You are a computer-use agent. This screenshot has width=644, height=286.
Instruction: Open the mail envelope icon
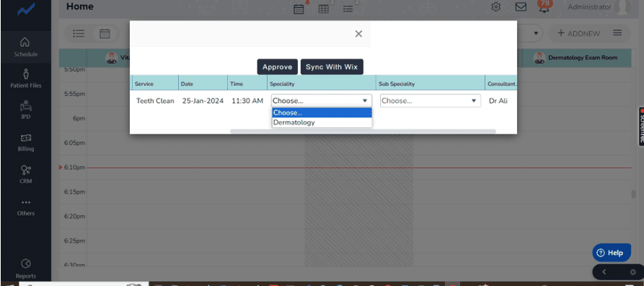point(521,7)
